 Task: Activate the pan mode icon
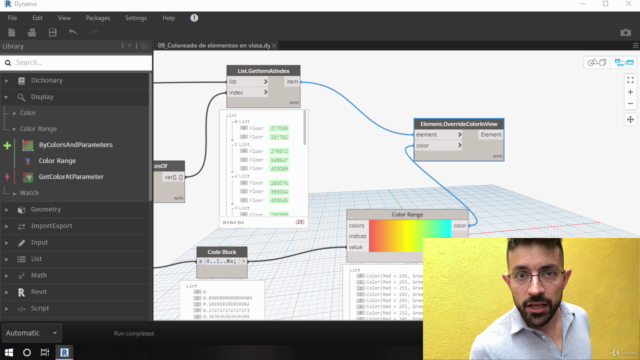[630, 120]
